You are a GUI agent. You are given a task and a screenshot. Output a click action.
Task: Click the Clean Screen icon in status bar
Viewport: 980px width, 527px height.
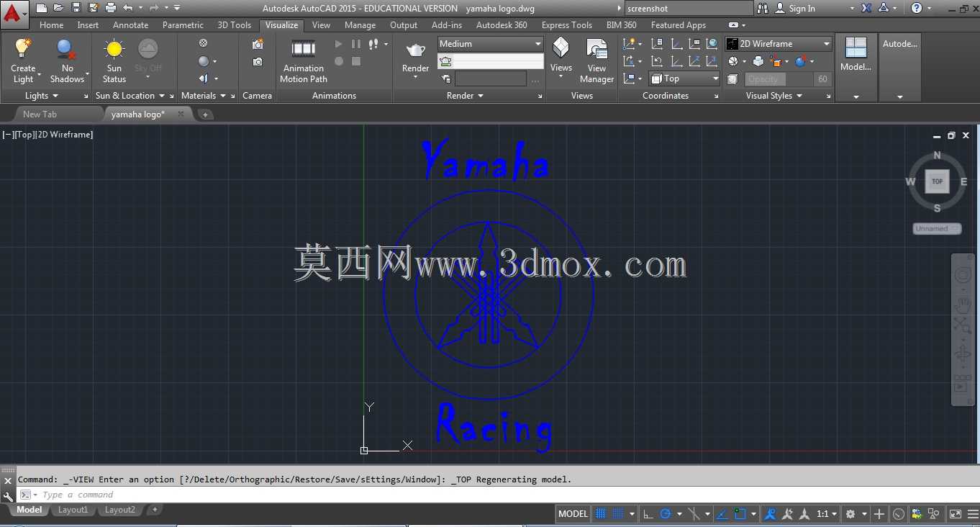[x=956, y=514]
